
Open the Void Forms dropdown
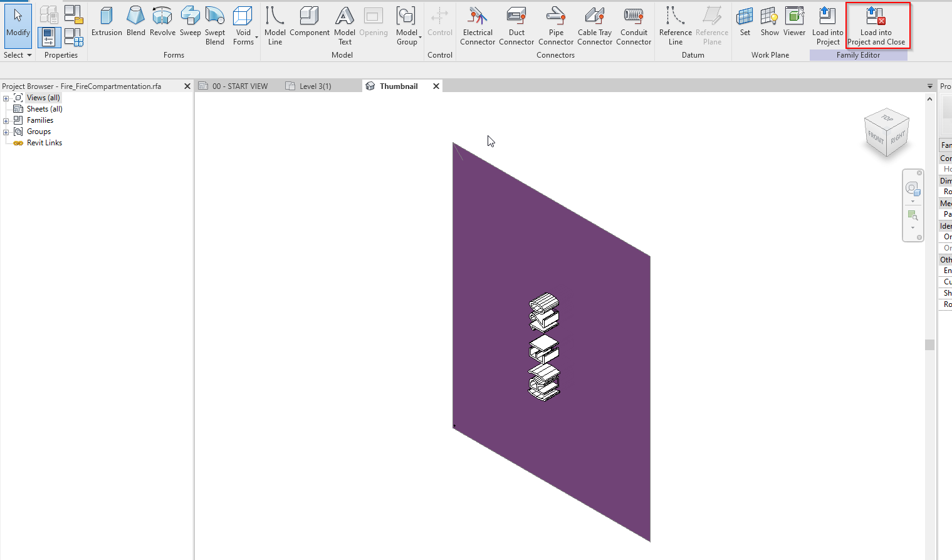(x=244, y=26)
